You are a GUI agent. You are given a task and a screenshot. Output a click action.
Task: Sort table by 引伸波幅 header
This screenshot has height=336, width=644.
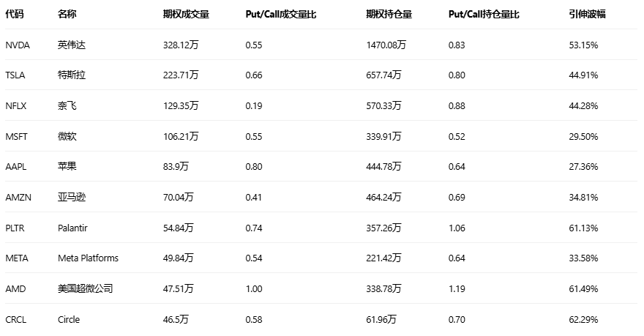click(587, 14)
